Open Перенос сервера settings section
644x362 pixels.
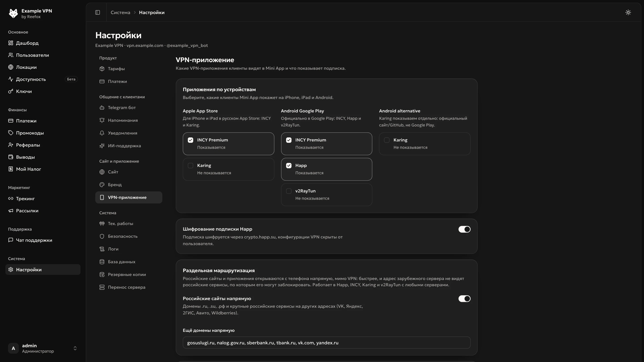(x=129, y=287)
